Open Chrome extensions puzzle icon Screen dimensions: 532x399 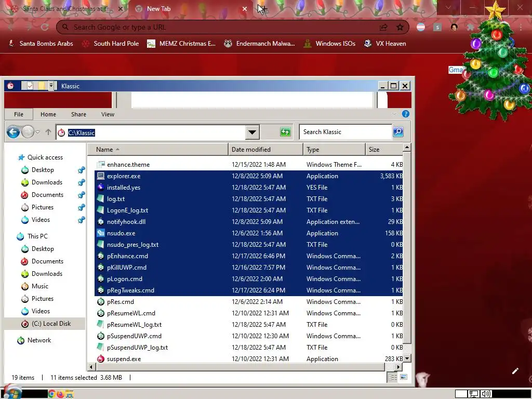pyautogui.click(x=470, y=27)
